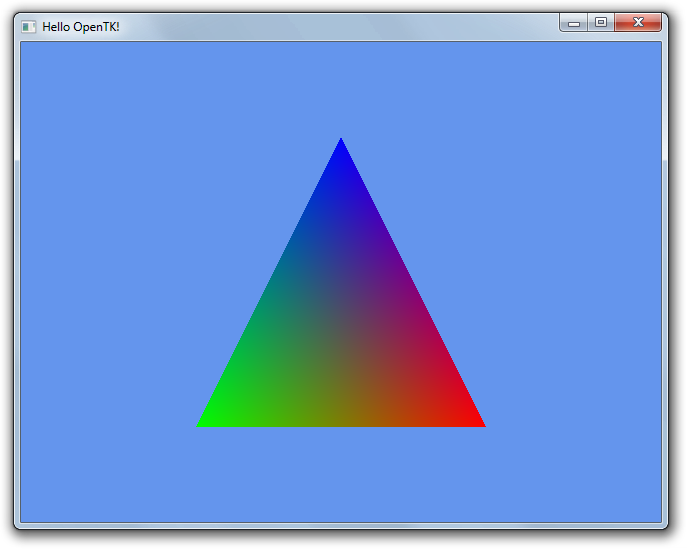687x549 pixels.
Task: Click the blue background right of the triangle
Action: coord(570,280)
